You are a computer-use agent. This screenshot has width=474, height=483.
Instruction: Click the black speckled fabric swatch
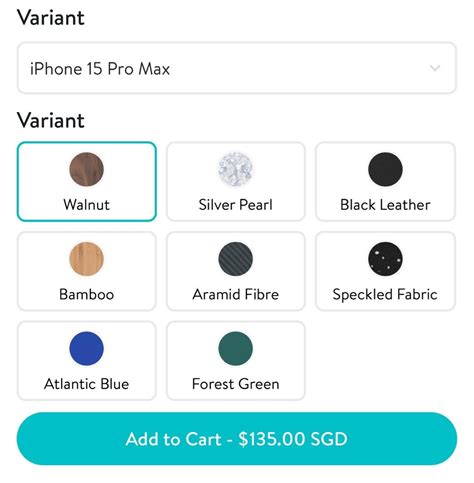(x=385, y=259)
